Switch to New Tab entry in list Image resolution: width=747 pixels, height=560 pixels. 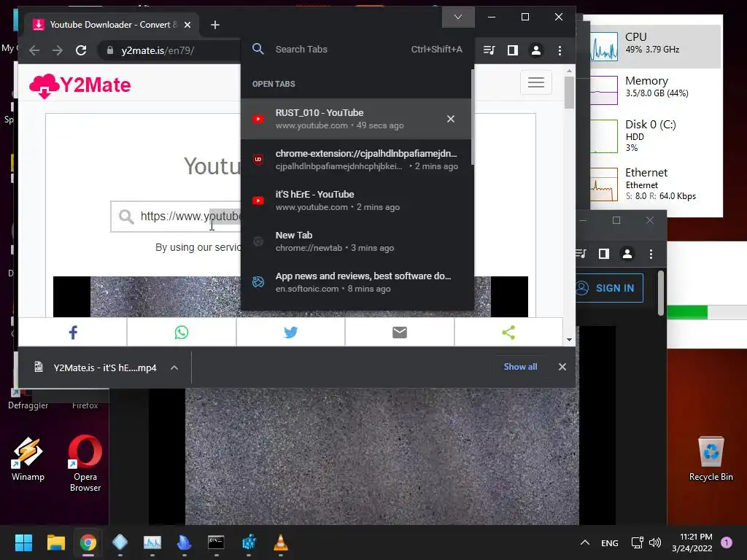[356, 241]
